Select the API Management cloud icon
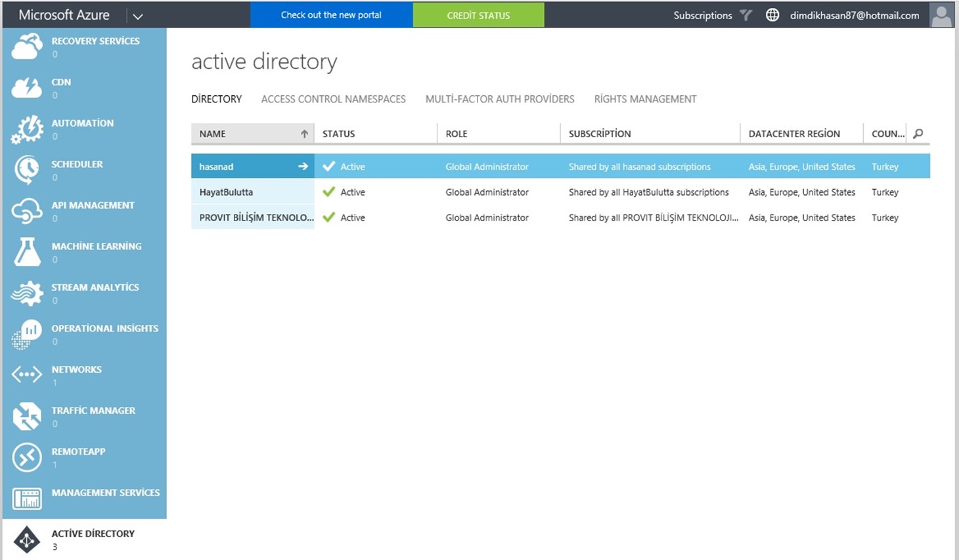The width and height of the screenshot is (959, 560). point(27,211)
